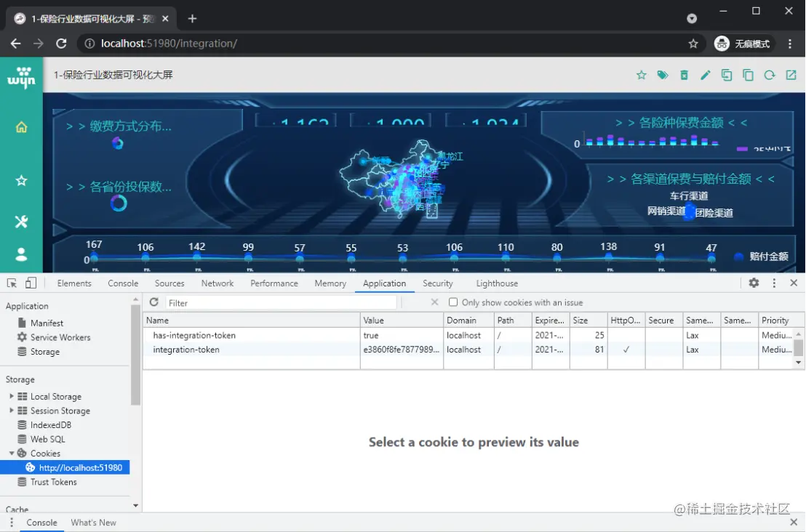This screenshot has width=806, height=532.
Task: Click the Wyn logo in sidebar
Action: [21, 77]
